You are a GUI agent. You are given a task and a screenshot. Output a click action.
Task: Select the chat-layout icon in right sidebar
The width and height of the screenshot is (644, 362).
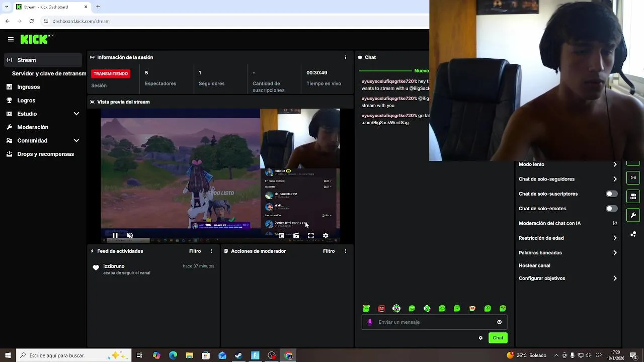point(633,196)
